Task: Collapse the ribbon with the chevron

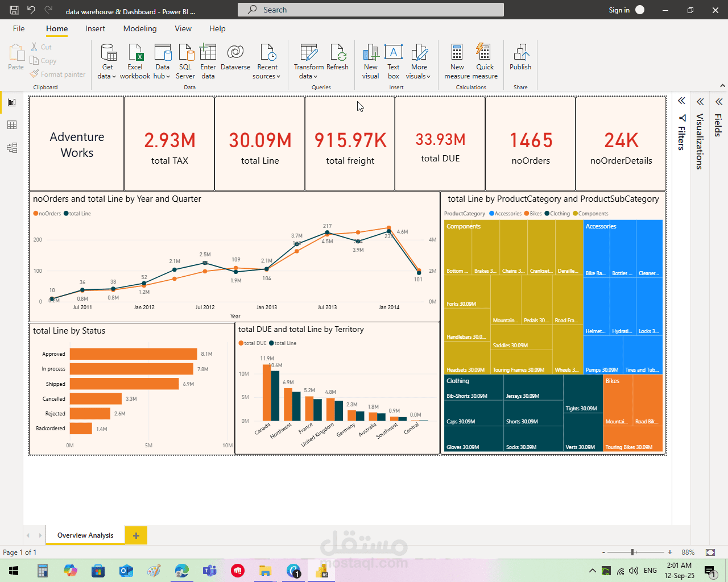Action: tap(722, 86)
